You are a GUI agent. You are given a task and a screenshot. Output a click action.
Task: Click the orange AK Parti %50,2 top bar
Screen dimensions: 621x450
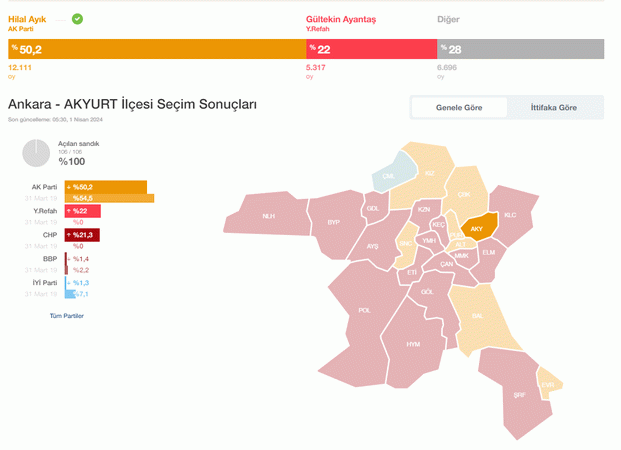point(157,49)
